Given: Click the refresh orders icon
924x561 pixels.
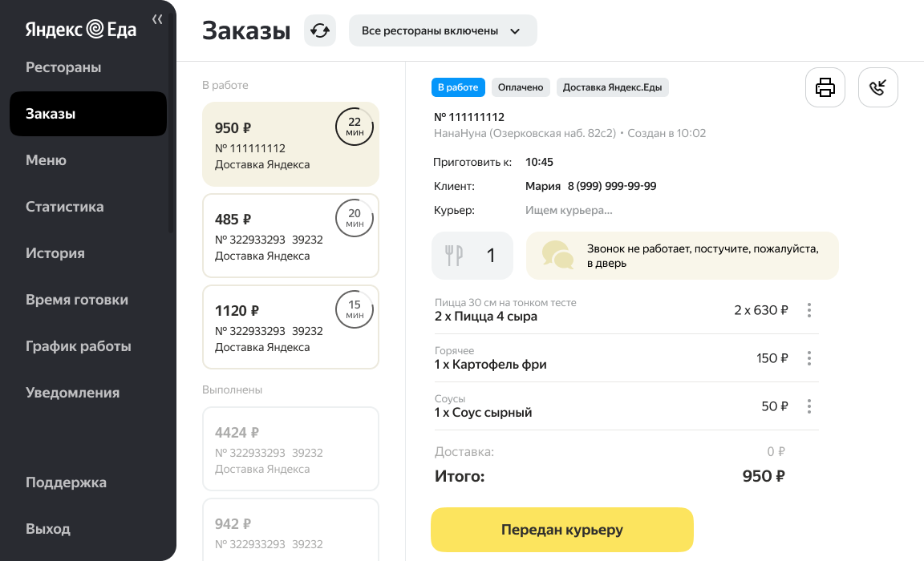Looking at the screenshot, I should point(320,30).
